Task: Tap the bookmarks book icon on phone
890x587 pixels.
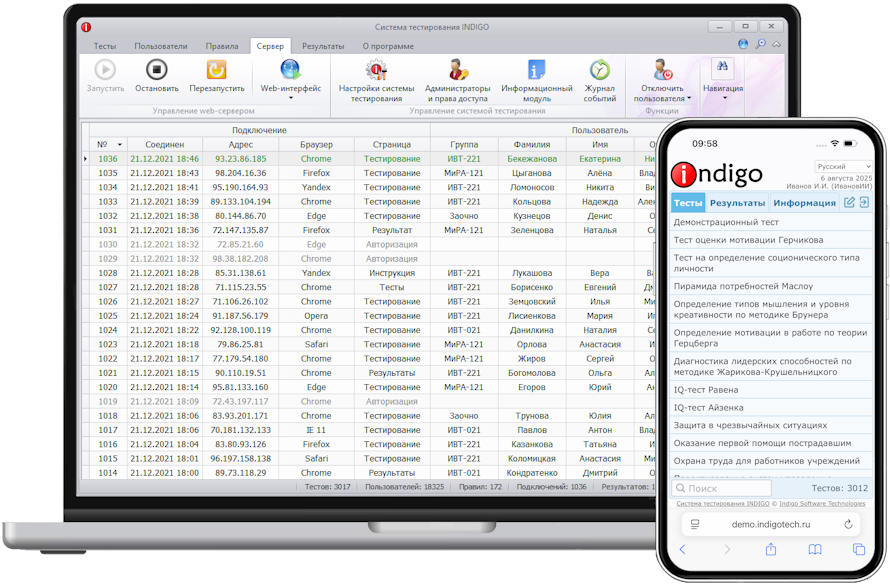Action: [815, 549]
